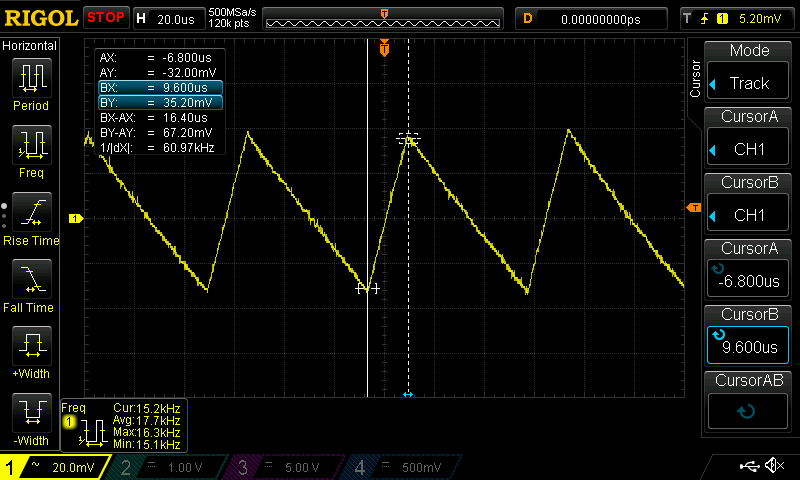Screen dimensions: 800x480
Task: Click the trigger level 5.20mV readout
Action: point(760,19)
